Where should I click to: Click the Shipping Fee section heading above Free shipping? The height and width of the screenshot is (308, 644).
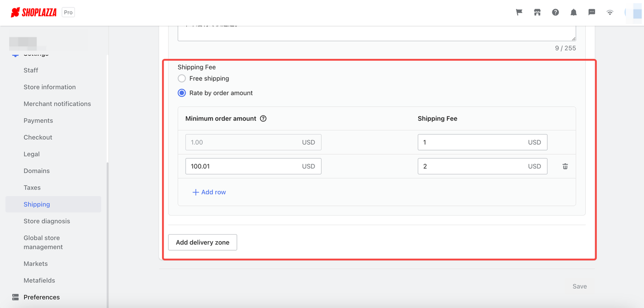pos(197,67)
